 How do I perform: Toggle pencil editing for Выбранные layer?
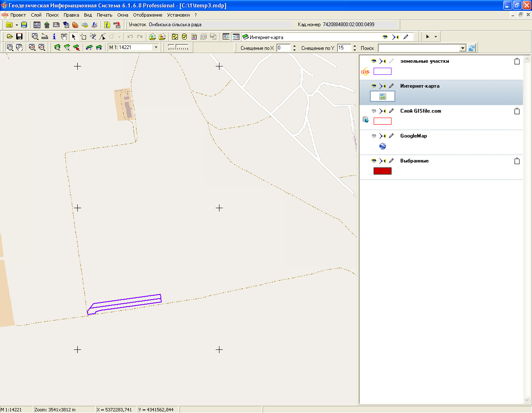point(391,161)
